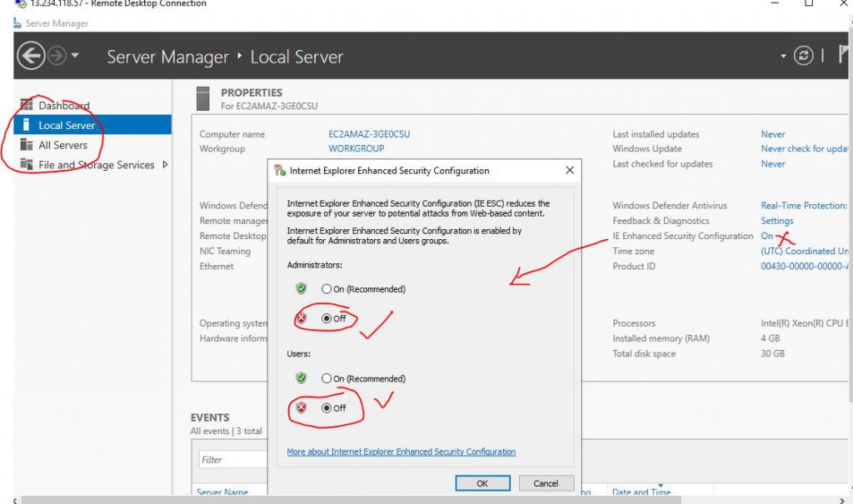Click the All Servers sidebar icon
Screen dimensions: 853x504
(x=26, y=145)
